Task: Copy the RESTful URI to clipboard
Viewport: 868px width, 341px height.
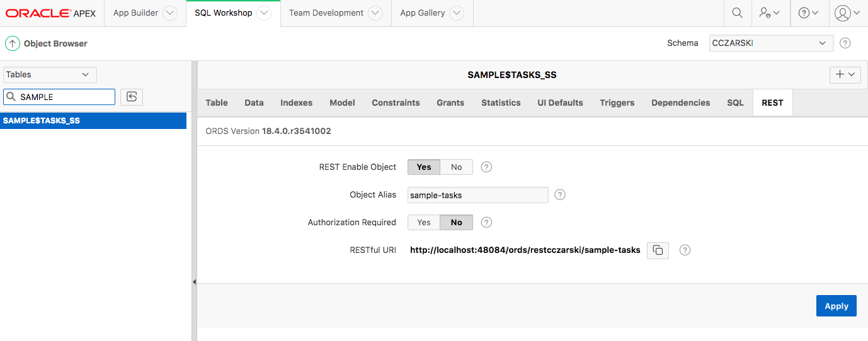Action: point(658,250)
